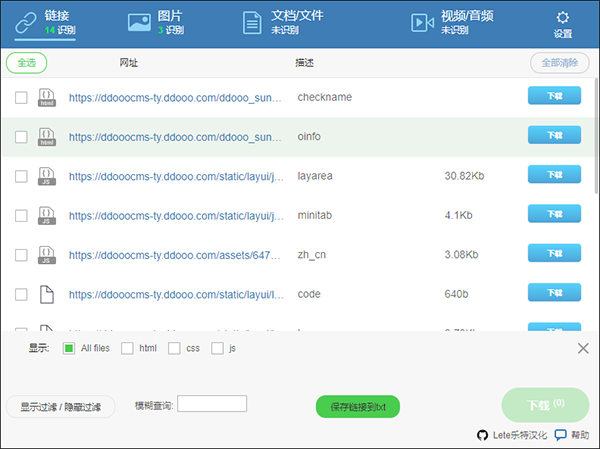
Task: Open the code row URL link
Action: click(x=176, y=295)
